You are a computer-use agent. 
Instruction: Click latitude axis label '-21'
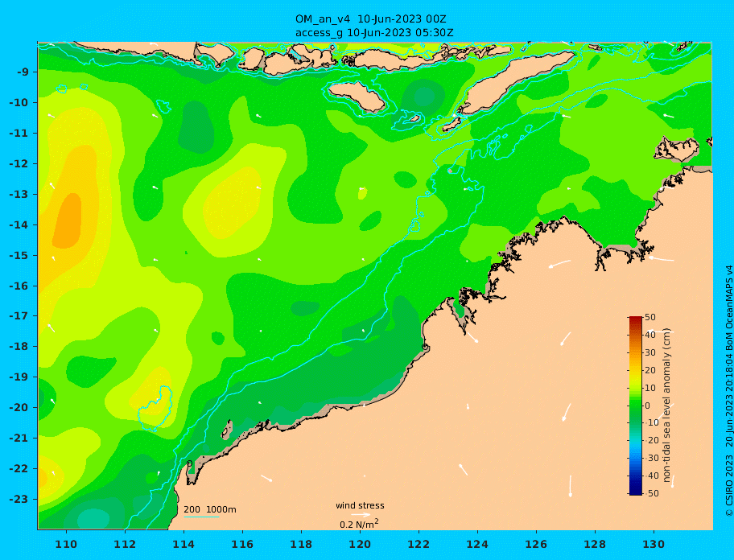click(19, 439)
